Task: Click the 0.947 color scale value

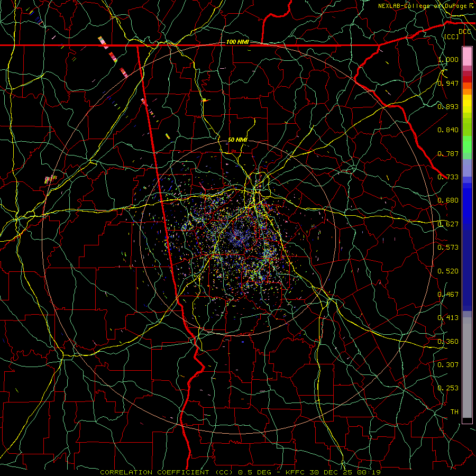Action: [x=448, y=83]
